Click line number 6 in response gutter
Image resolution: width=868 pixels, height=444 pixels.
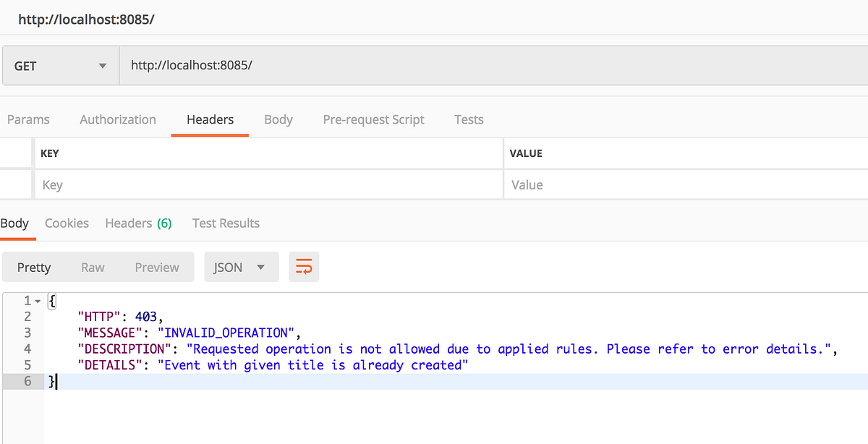tap(27, 381)
